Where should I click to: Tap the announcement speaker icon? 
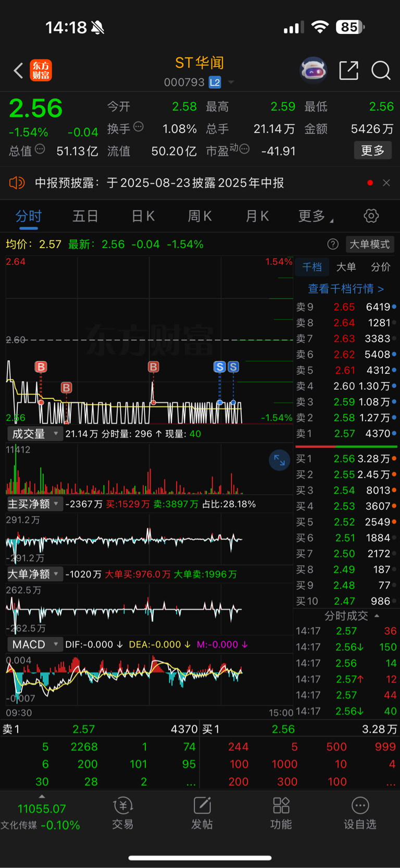tap(17, 182)
